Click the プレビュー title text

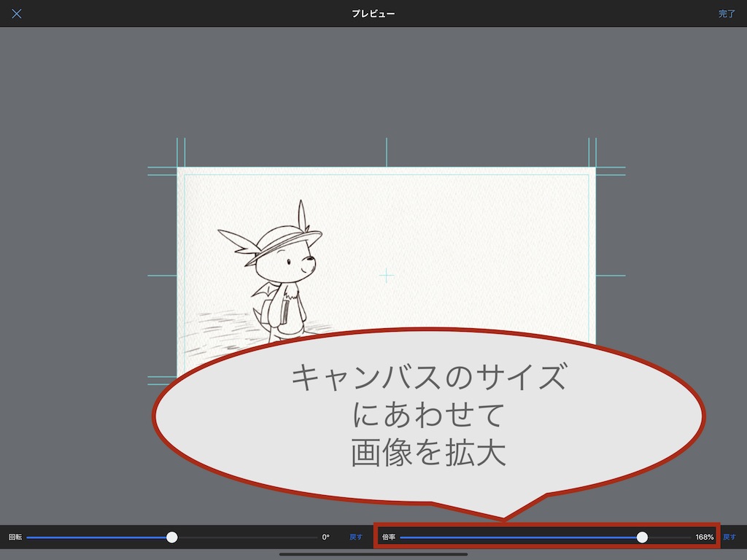click(373, 14)
